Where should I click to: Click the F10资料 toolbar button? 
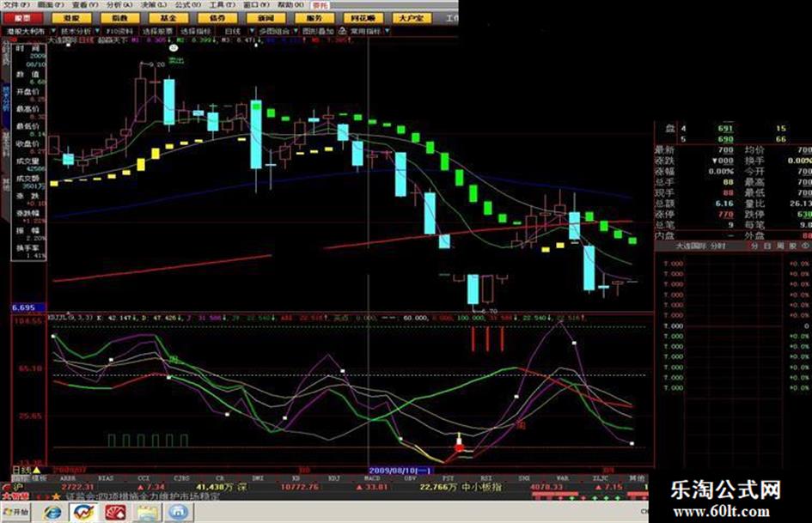click(x=119, y=32)
